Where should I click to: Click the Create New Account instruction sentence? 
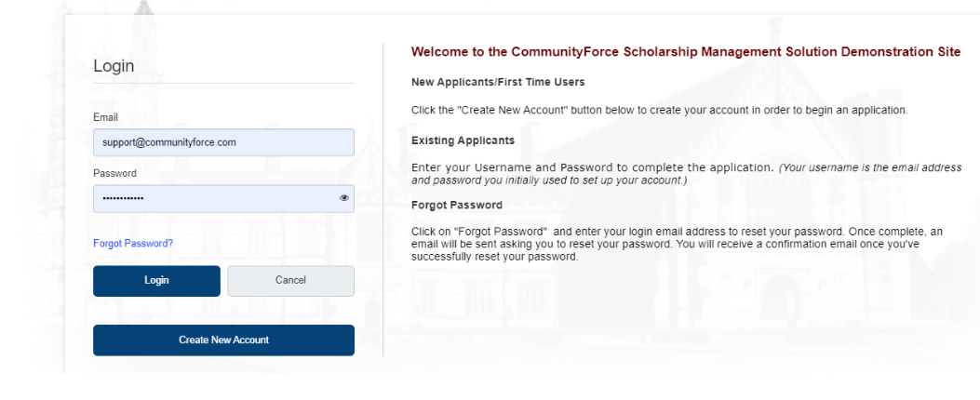(x=659, y=110)
